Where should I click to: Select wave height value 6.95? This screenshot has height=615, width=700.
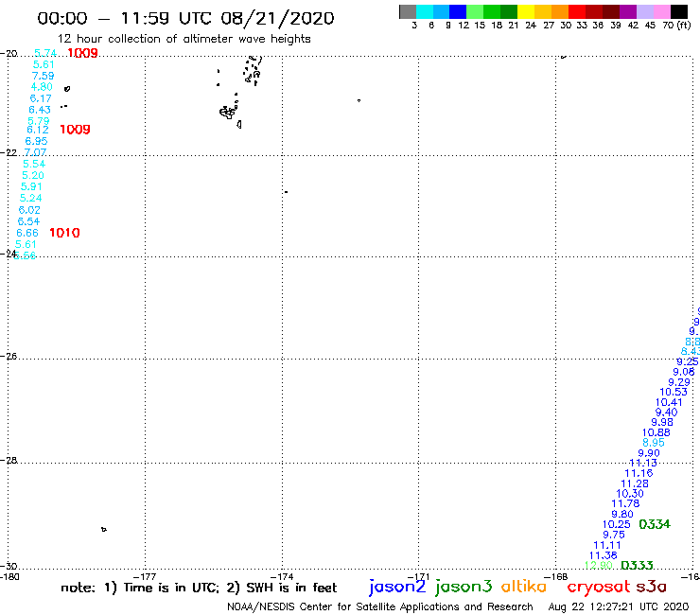(x=36, y=141)
